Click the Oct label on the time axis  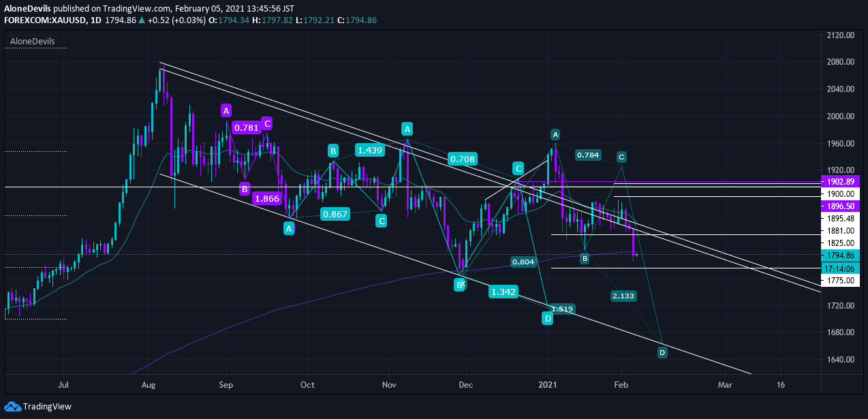tap(307, 385)
